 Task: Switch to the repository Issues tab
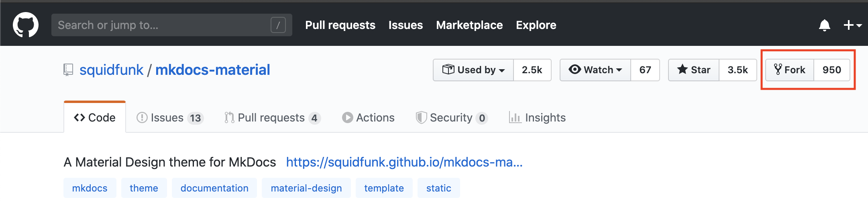tap(170, 117)
